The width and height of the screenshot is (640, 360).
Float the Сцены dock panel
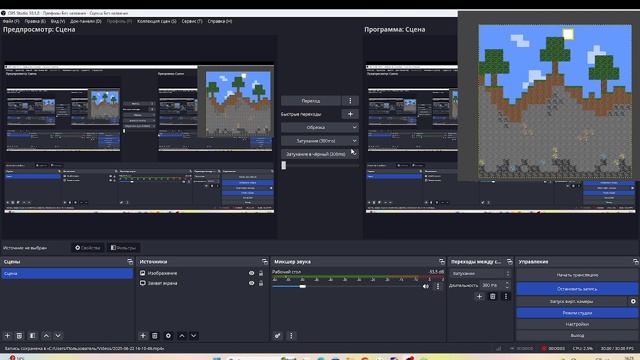130,262
